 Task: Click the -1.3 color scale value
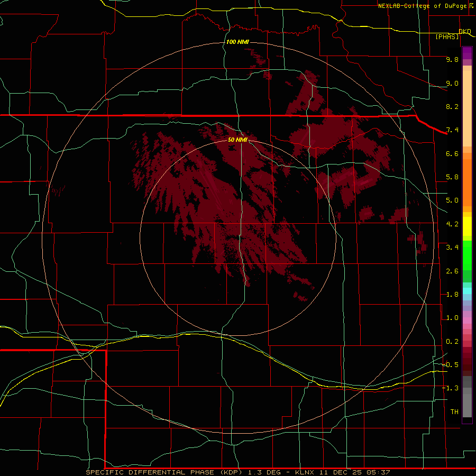tap(450, 388)
